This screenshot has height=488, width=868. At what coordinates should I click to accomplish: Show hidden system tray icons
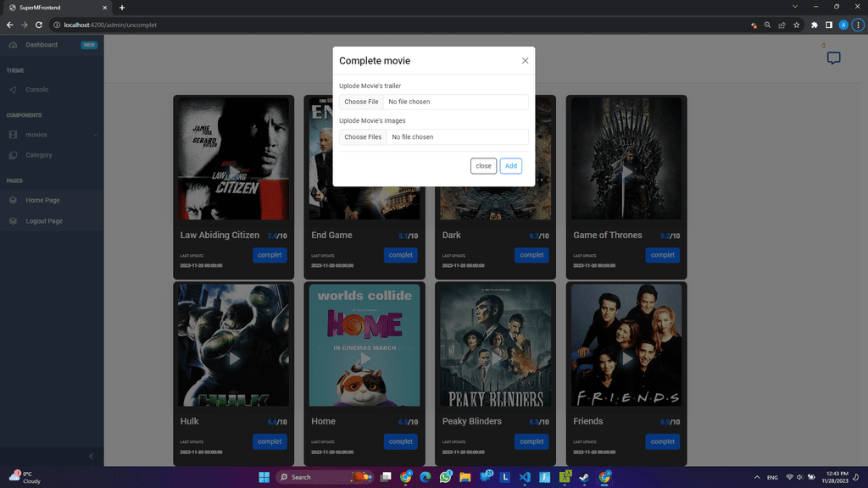[x=757, y=477]
